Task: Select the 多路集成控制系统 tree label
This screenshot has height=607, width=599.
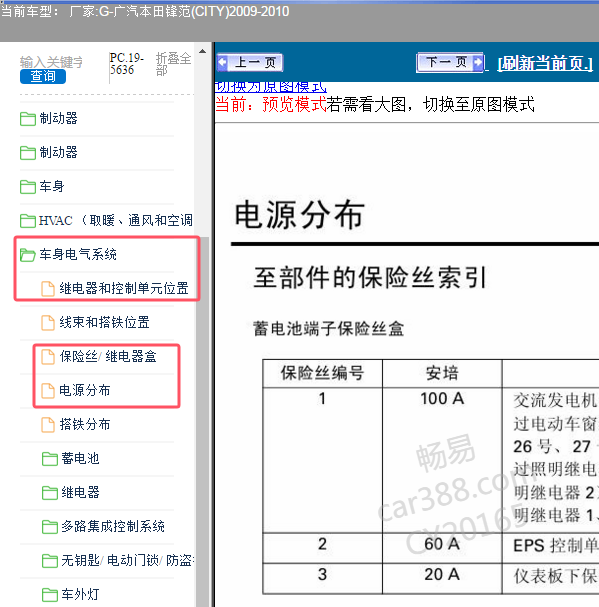Action: pos(113,526)
